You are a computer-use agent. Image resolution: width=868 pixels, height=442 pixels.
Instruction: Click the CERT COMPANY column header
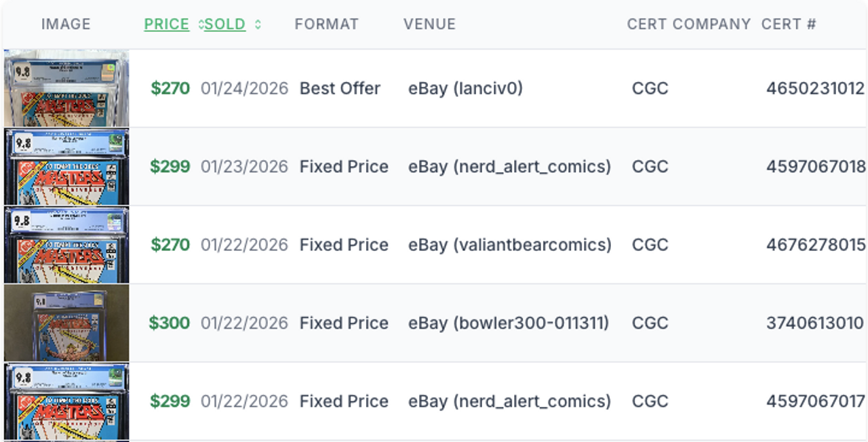click(688, 24)
